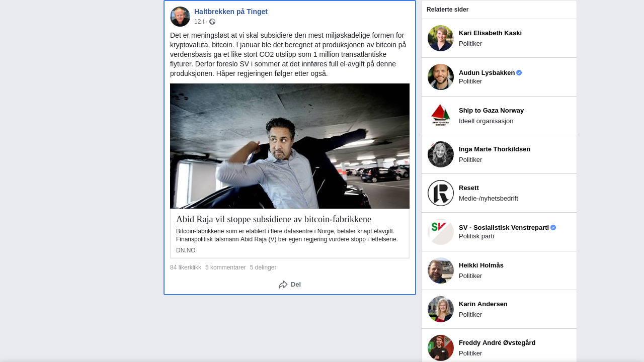Open Audun Lysbakken's avatar
The width and height of the screenshot is (644, 362).
pos(441,77)
